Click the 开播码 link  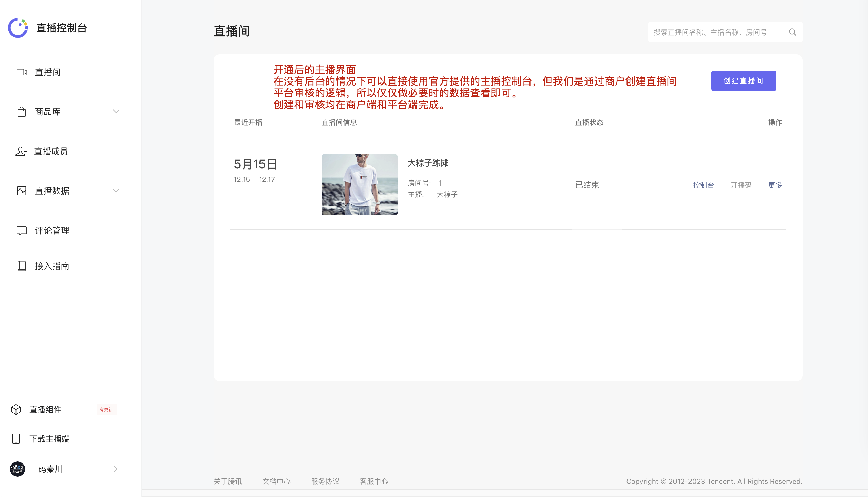(x=741, y=185)
